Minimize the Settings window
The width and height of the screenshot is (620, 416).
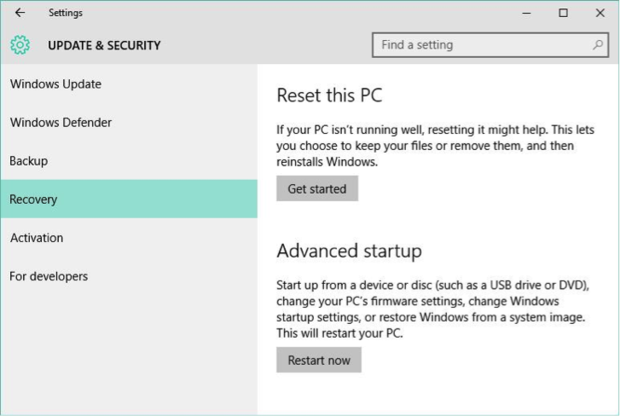pos(526,13)
